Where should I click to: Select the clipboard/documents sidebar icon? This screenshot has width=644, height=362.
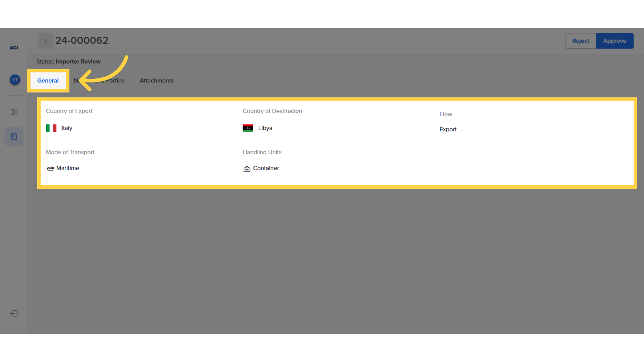tap(14, 136)
